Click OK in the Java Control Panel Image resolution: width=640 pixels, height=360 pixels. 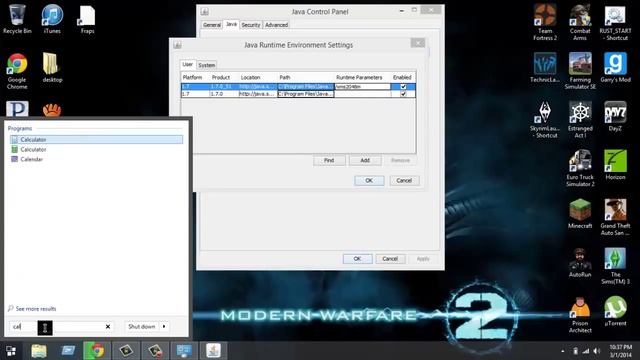[x=358, y=259]
